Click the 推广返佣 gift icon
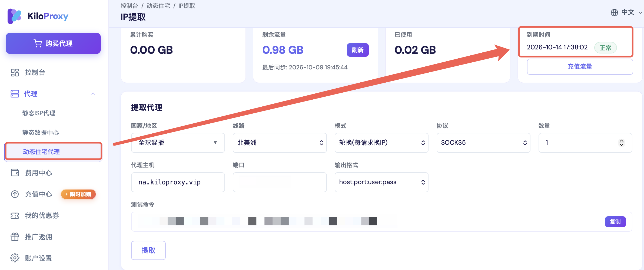 (15, 237)
